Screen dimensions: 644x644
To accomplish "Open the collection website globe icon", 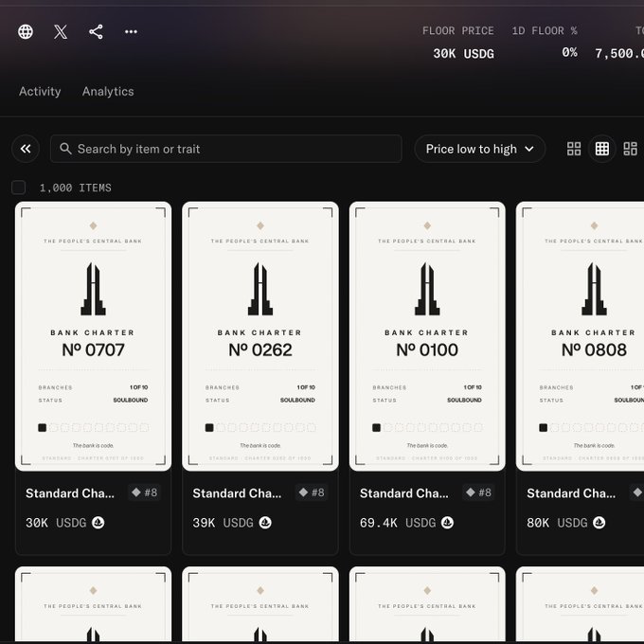I will 26,31.
